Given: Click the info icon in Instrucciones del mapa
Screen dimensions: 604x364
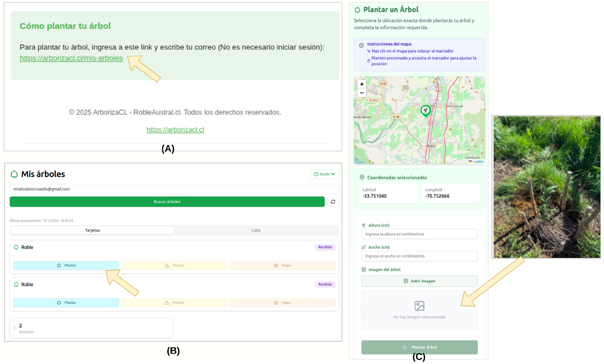Looking at the screenshot, I should coord(361,45).
